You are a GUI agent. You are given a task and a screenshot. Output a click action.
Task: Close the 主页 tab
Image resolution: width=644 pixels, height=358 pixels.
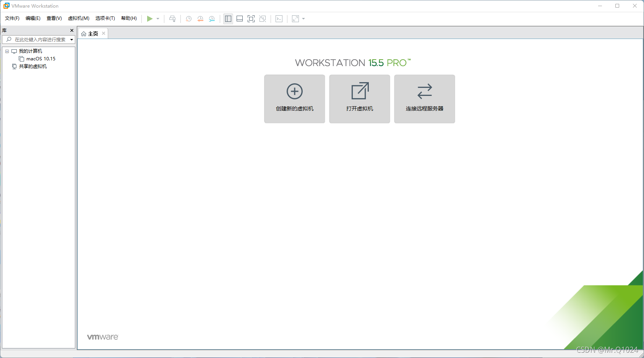tap(104, 33)
